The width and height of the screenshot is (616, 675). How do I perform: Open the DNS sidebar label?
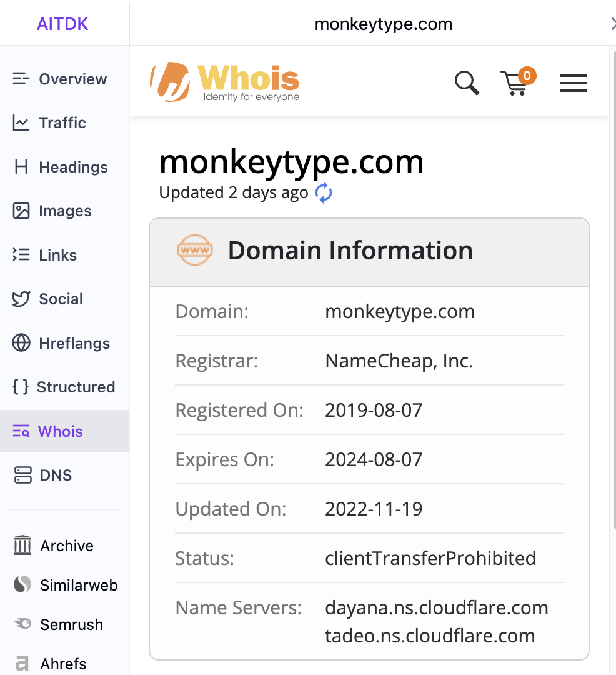point(56,475)
